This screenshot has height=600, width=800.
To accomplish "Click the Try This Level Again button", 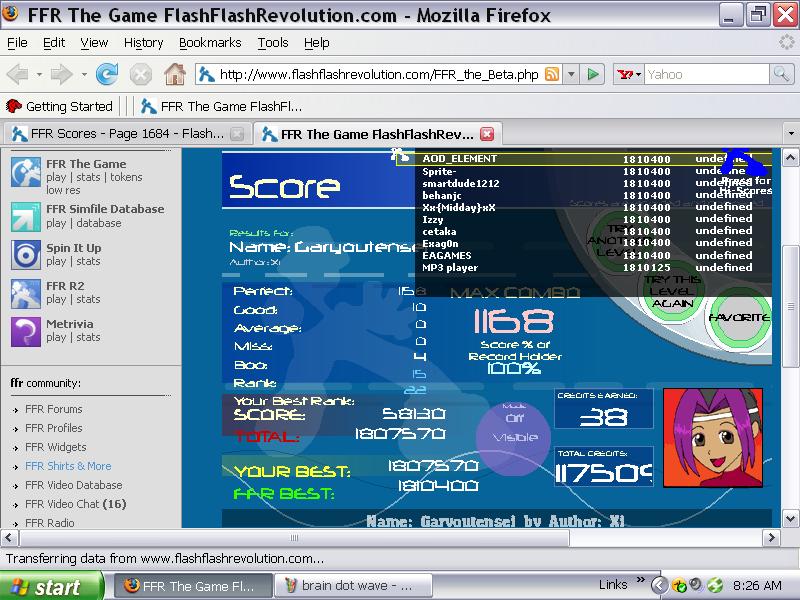I will pos(672,291).
